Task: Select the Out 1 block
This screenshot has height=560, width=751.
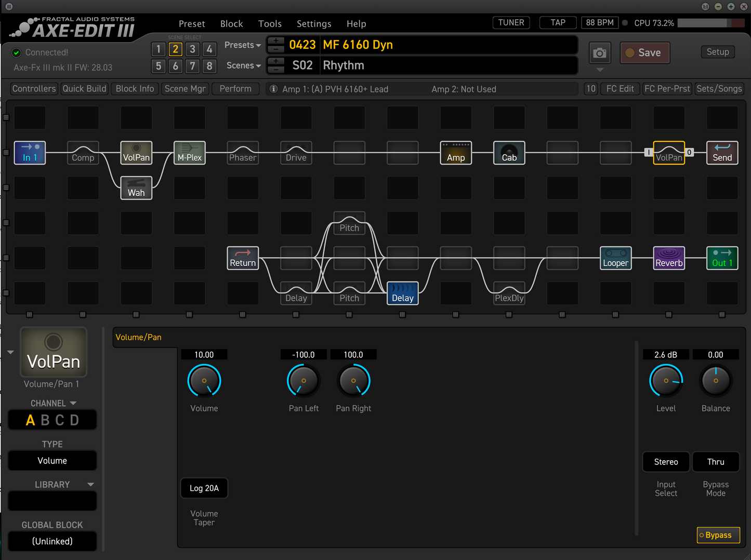Action: point(722,258)
